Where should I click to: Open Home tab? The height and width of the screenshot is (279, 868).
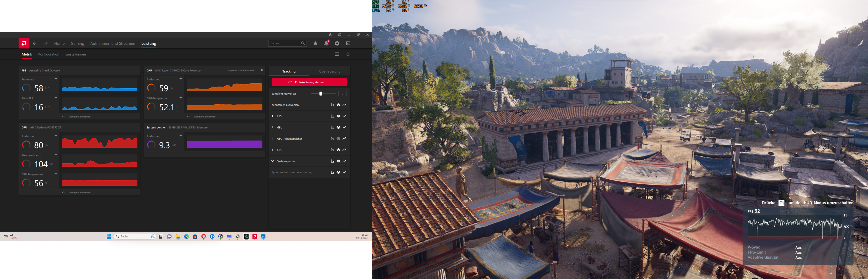click(59, 43)
